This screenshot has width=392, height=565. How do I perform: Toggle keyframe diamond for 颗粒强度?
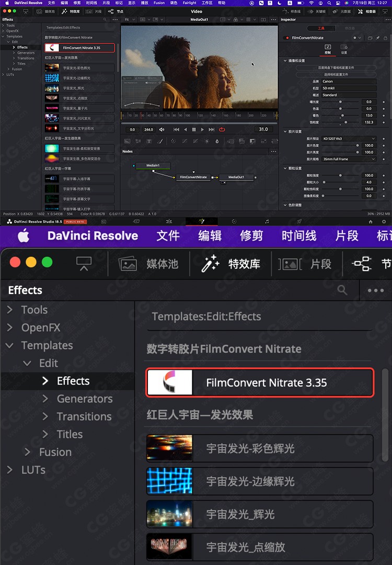point(384,175)
